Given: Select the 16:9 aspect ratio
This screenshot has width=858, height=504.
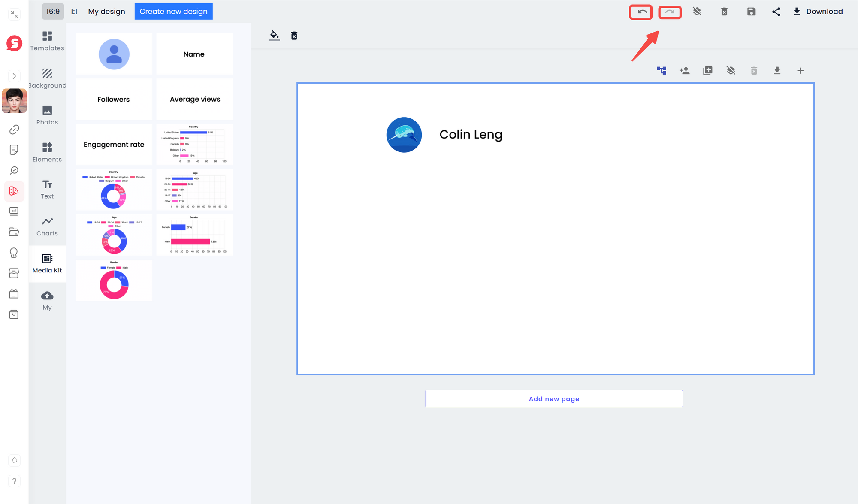Looking at the screenshot, I should (53, 12).
